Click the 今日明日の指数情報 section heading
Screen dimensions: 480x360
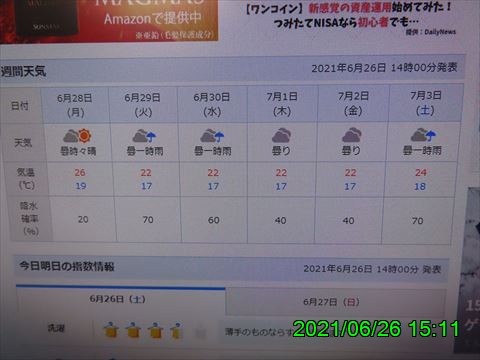point(67,266)
